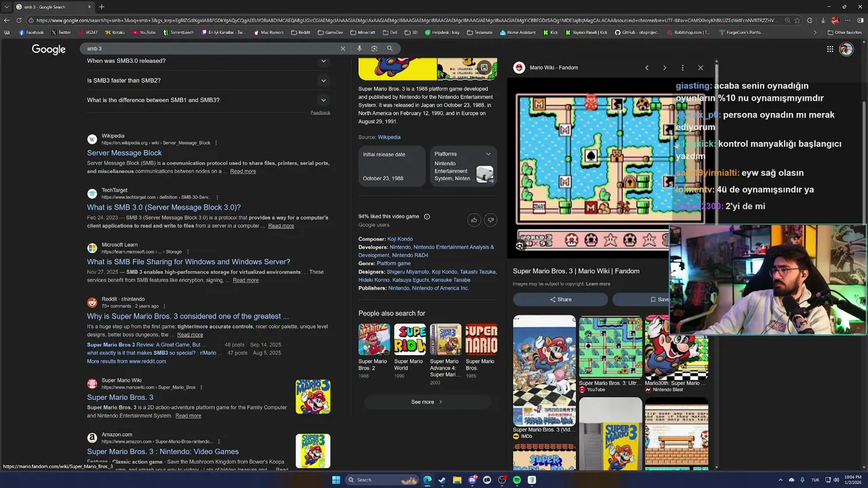This screenshot has width=868, height=488.
Task: Open 'More results from www.reddit.com'
Action: [x=126, y=361]
